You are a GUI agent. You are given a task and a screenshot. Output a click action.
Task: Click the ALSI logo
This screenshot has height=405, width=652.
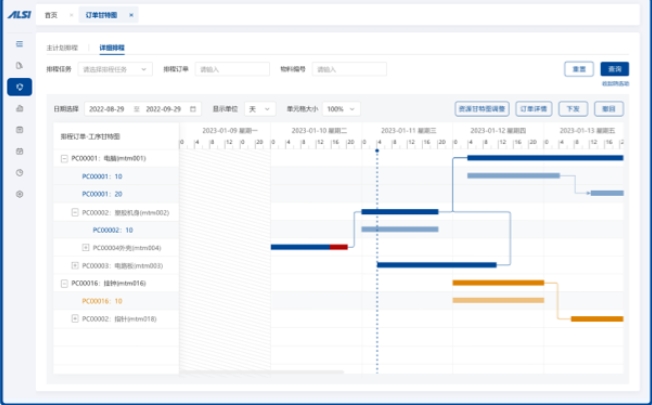19,15
